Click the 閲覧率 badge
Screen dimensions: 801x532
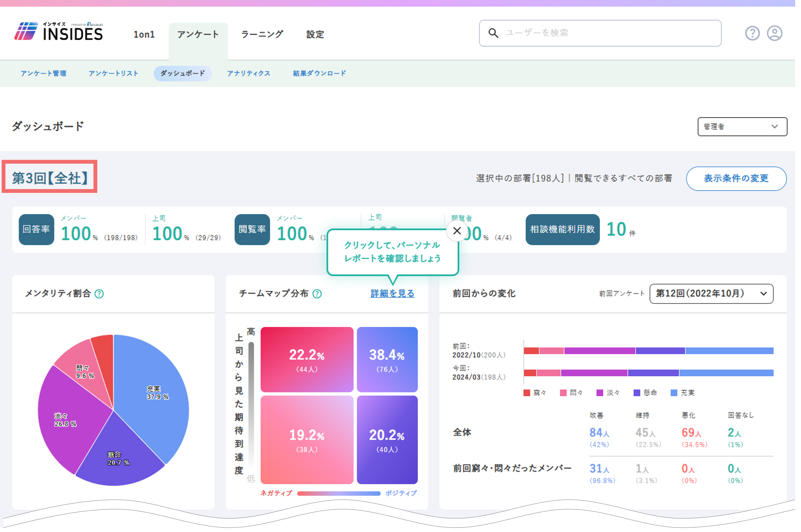tap(252, 229)
